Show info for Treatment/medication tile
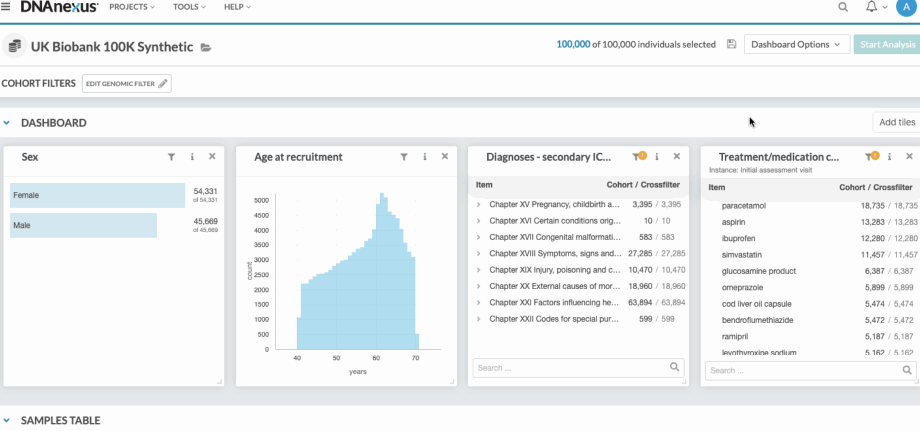 click(x=889, y=157)
